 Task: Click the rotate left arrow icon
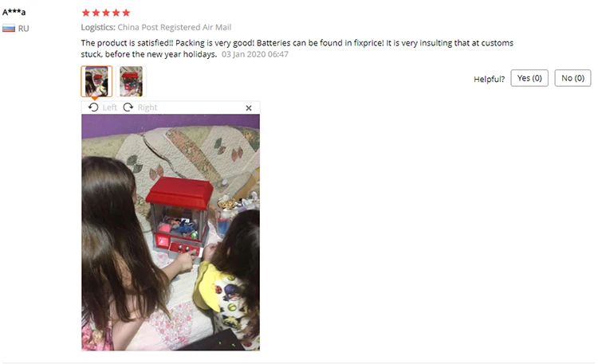click(x=93, y=108)
